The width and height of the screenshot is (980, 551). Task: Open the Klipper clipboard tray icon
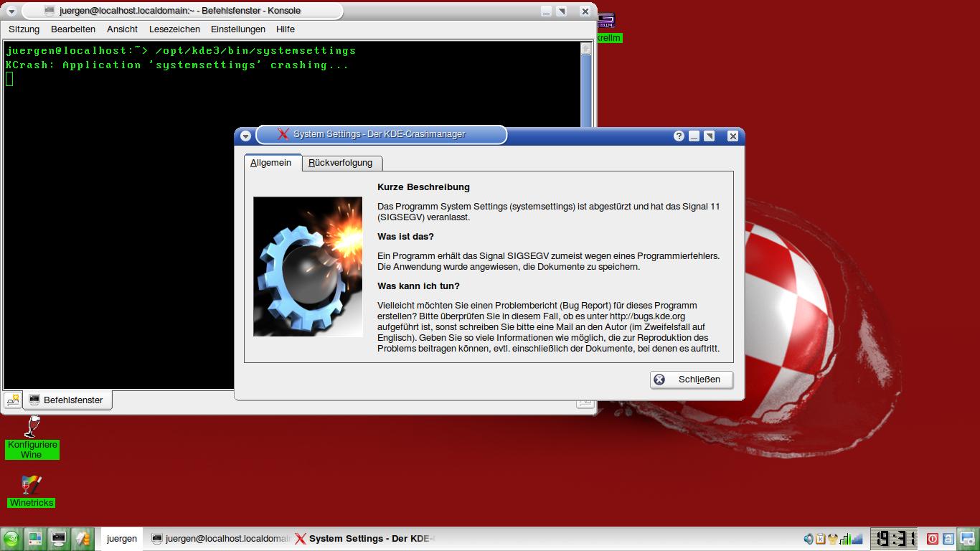coord(820,539)
